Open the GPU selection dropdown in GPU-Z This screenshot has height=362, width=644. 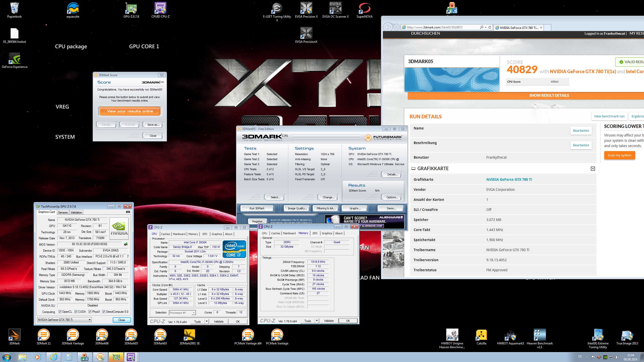coord(64,320)
